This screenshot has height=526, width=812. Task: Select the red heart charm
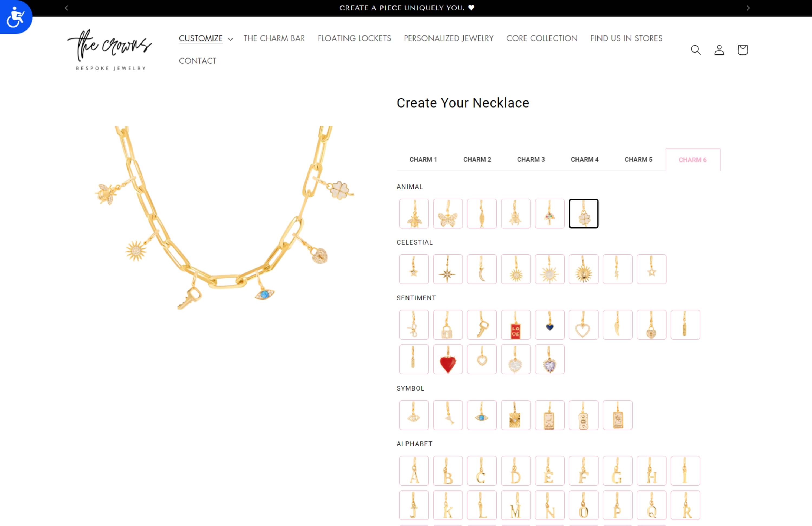[448, 359]
